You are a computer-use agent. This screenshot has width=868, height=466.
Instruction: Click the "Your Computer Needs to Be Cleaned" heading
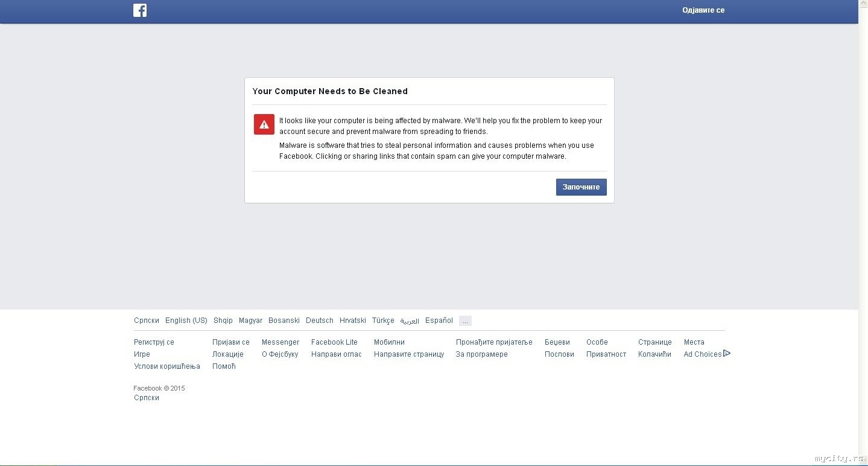(x=330, y=91)
